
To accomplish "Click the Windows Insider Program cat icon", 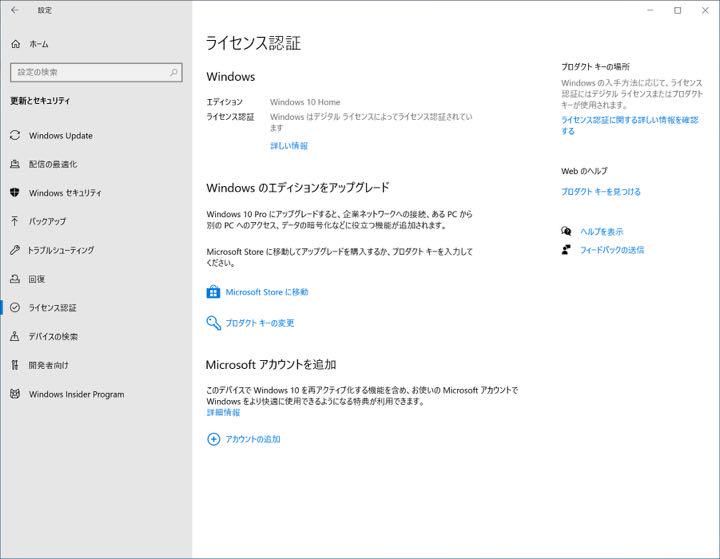I will (x=15, y=394).
